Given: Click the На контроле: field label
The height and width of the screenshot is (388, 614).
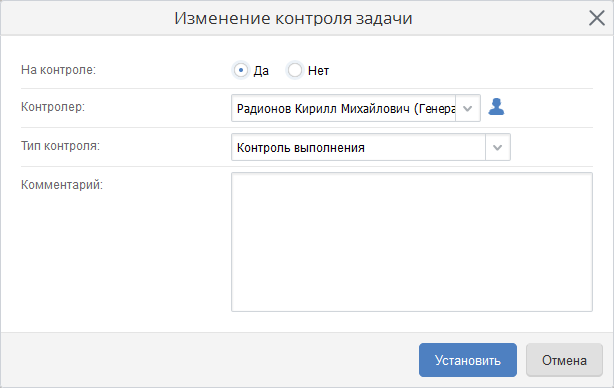Looking at the screenshot, I should pyautogui.click(x=58, y=70).
